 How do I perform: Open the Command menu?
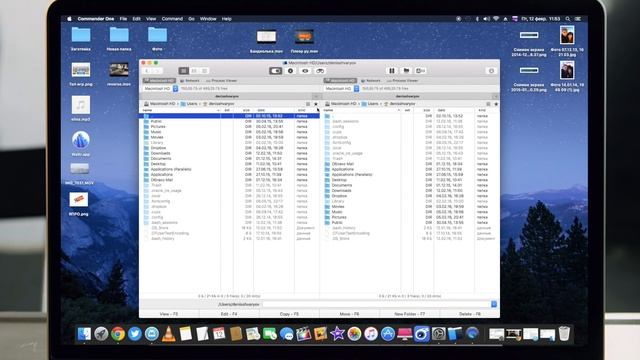(172, 19)
